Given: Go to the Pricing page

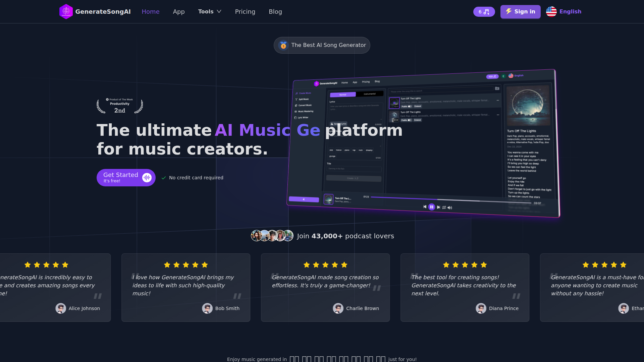Looking at the screenshot, I should (x=245, y=12).
